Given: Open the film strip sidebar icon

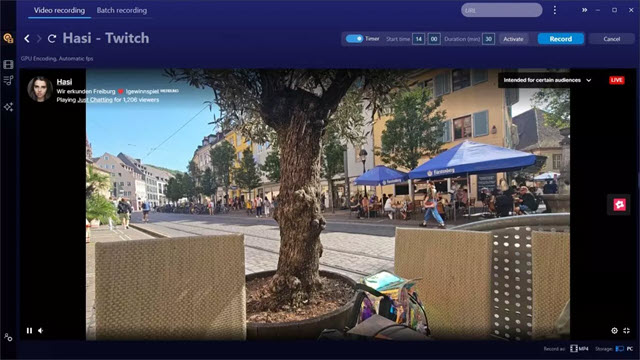Looking at the screenshot, I should tap(8, 64).
